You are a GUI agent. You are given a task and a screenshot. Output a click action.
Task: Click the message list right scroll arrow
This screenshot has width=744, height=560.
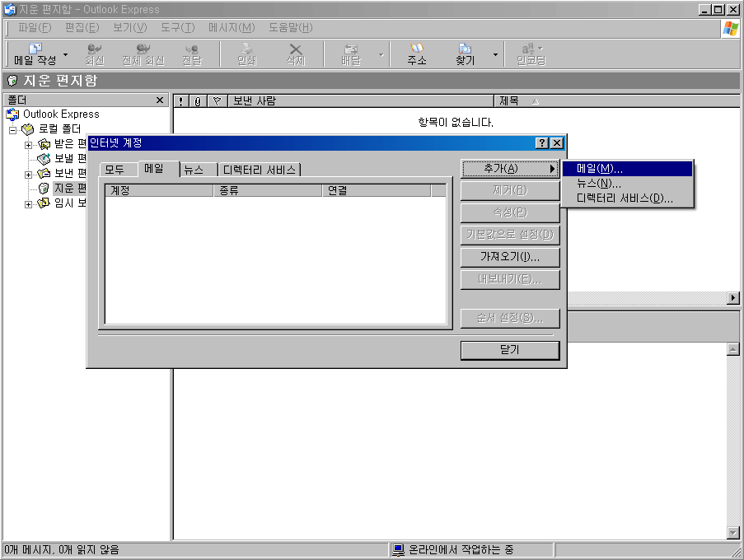pos(733,298)
